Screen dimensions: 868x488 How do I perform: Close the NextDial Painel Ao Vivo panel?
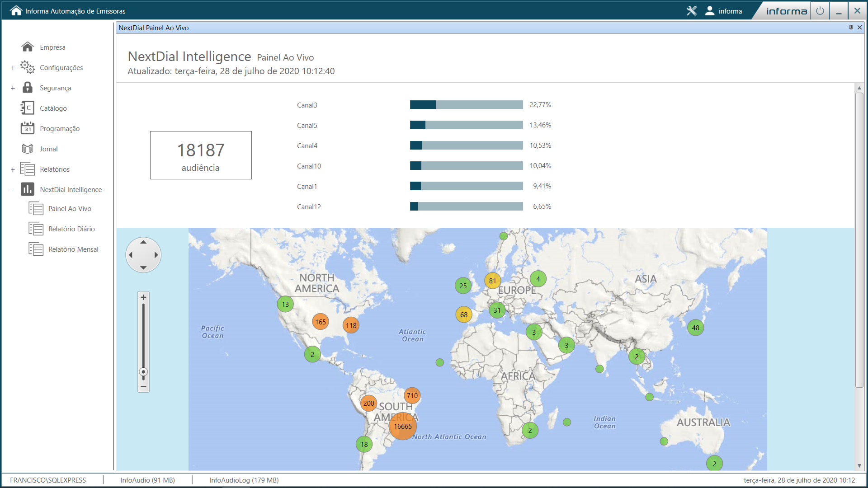click(x=859, y=28)
